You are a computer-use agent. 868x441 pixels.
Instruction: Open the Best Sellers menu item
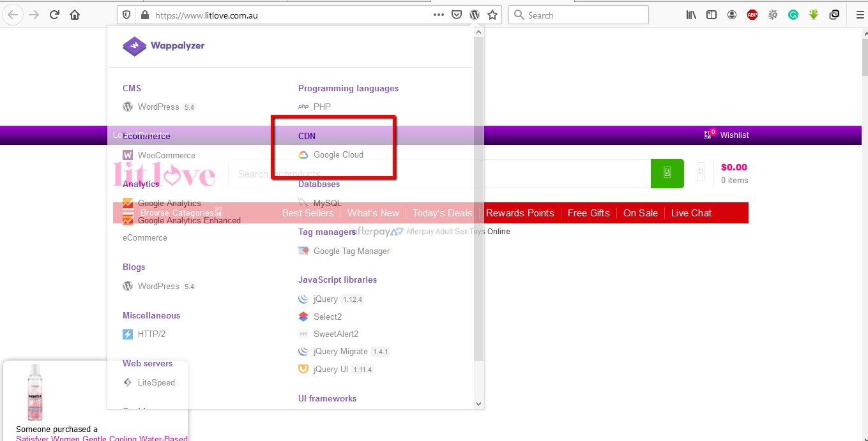(308, 213)
